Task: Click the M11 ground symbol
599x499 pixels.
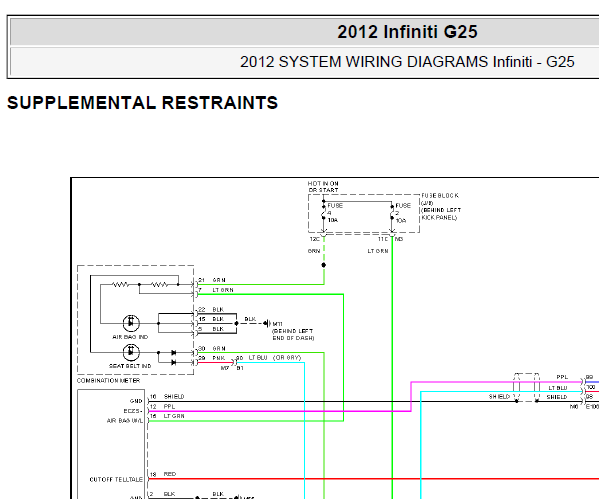Action: tap(267, 324)
